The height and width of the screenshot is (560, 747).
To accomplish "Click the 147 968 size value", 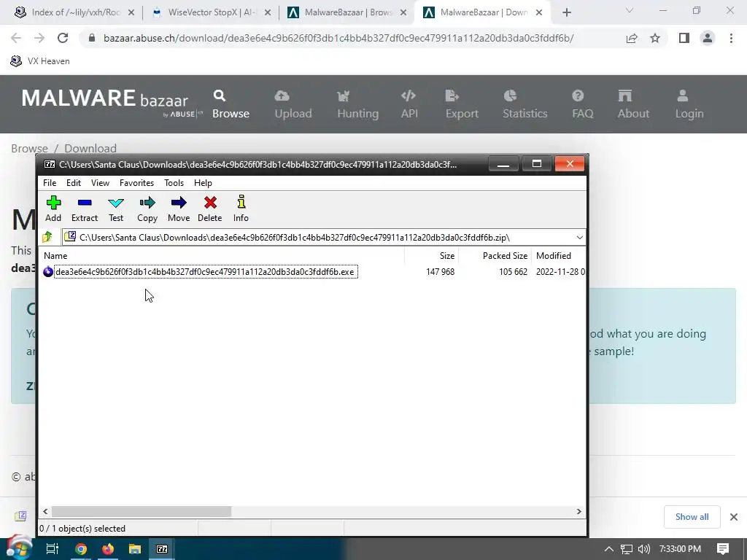I will [x=440, y=272].
